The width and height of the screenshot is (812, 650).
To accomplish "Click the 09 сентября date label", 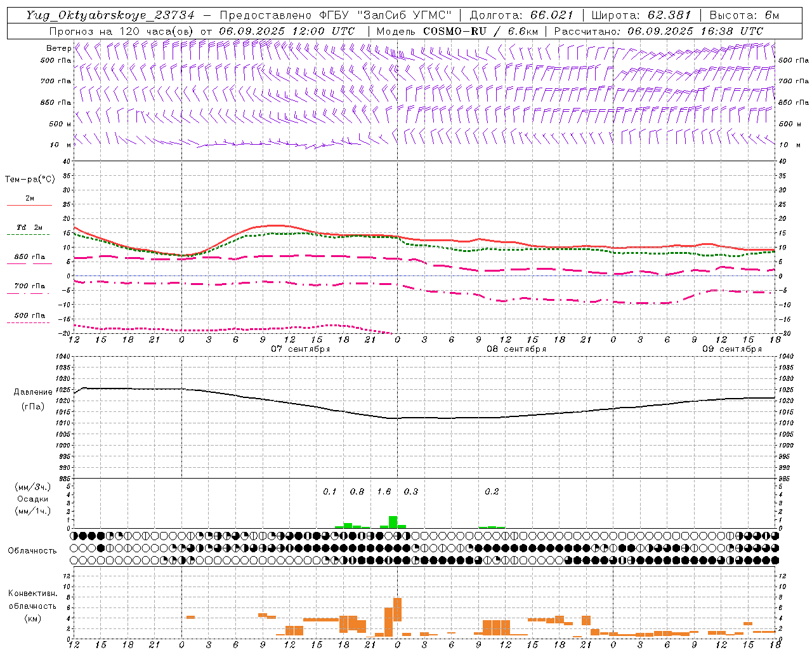I will click(732, 349).
